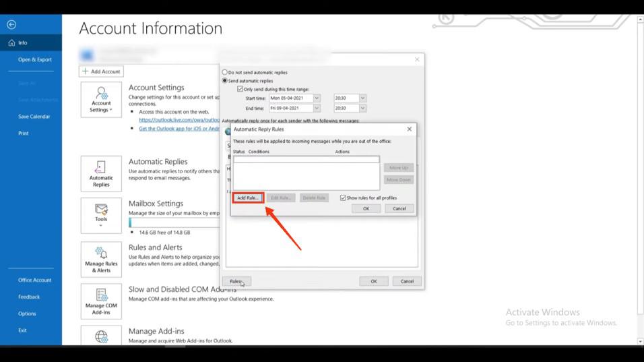Open Manage COM Add-ins icon button

(x=101, y=301)
